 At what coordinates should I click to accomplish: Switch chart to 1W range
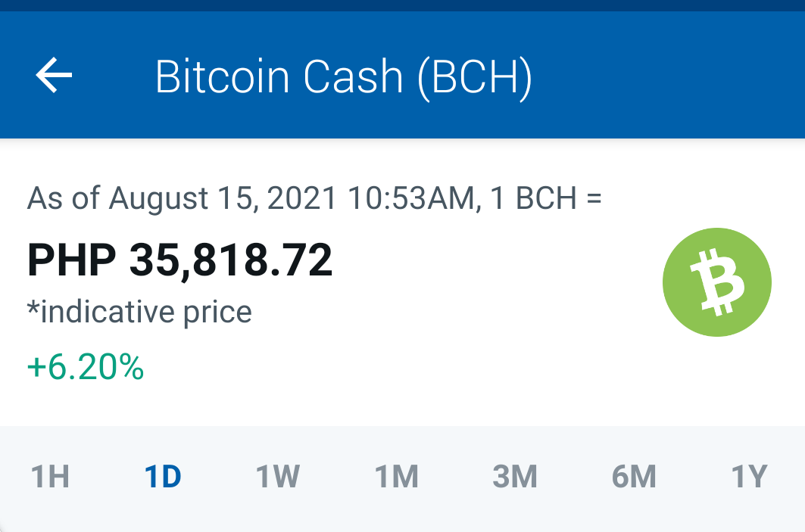pos(278,476)
